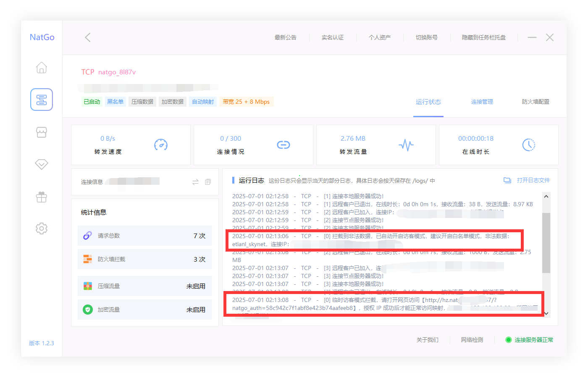Click the 压缩流量 未启用 row
This screenshot has width=588, height=378.
coord(145,286)
